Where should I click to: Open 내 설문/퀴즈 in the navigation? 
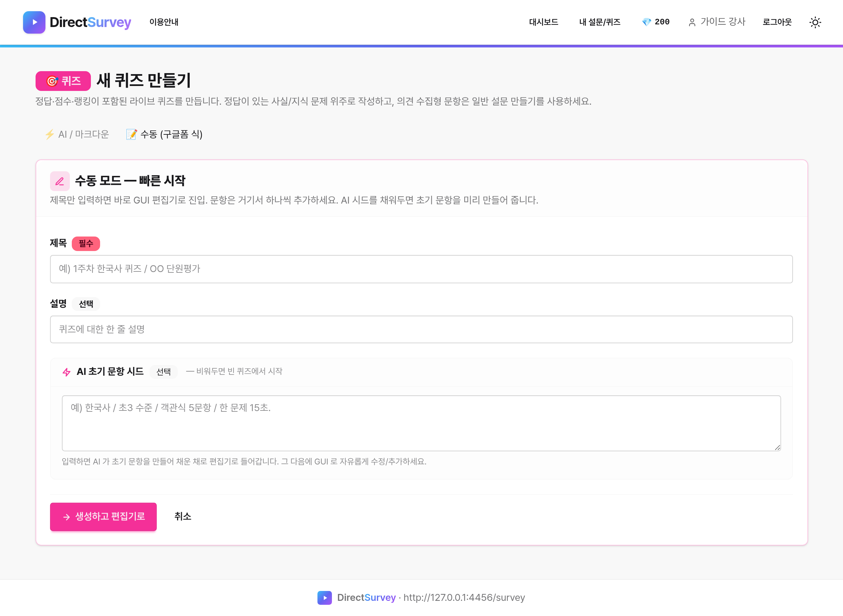click(x=600, y=22)
